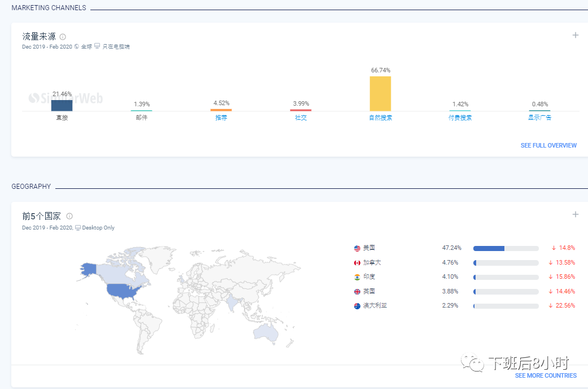Screen dimensions: 588x389
Task: Click the orange 4.52% referral bar
Action: [x=221, y=110]
